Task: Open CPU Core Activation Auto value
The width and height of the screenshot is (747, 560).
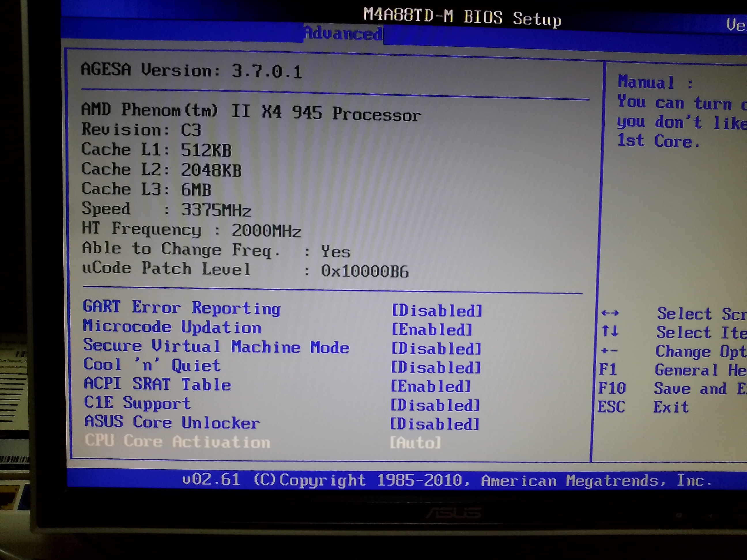Action: 415,442
